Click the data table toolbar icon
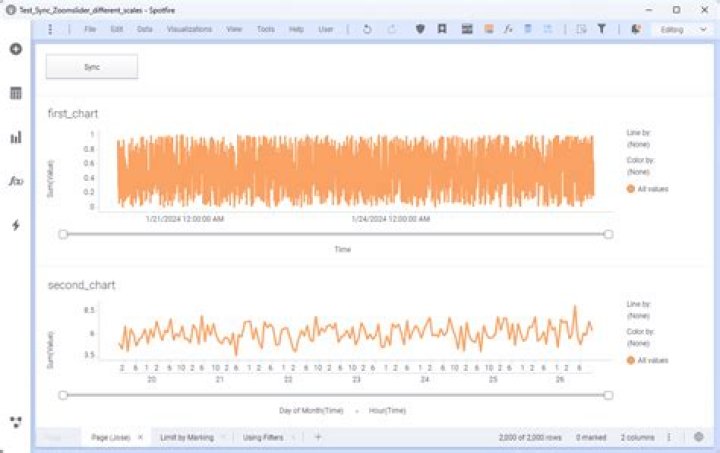Viewport: 720px width, 453px height. coord(467,29)
